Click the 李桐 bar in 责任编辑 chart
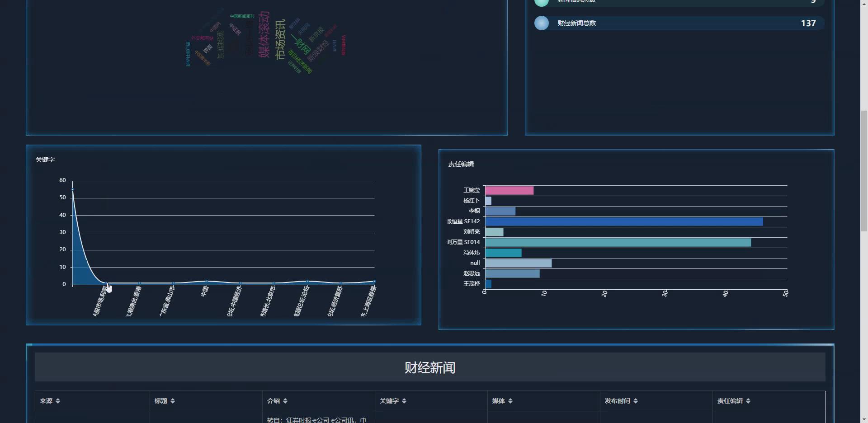 point(500,211)
